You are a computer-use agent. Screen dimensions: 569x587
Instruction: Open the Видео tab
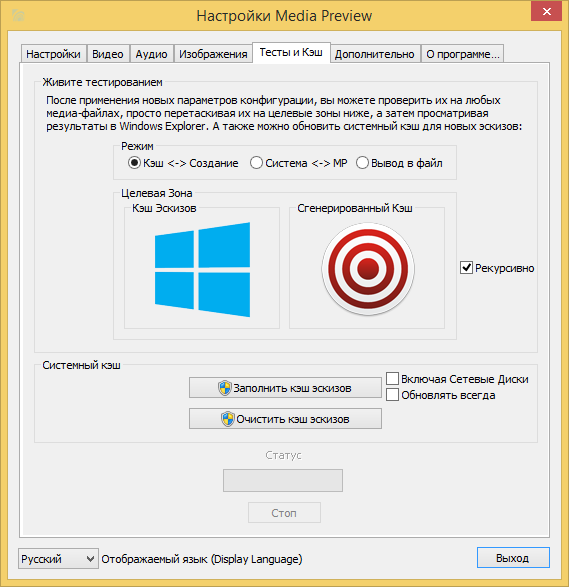pyautogui.click(x=108, y=54)
